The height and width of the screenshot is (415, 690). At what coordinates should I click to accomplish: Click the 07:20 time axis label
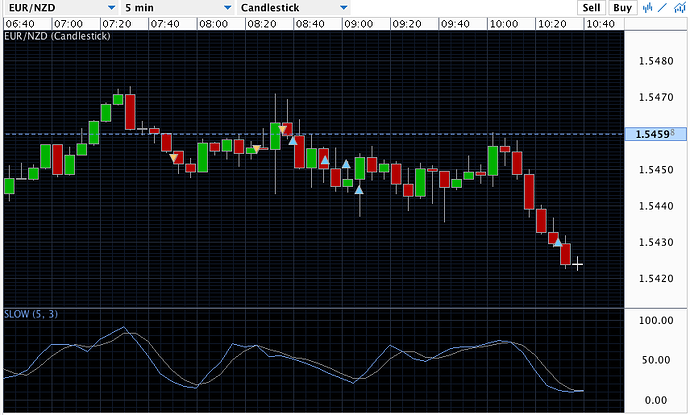[117, 24]
